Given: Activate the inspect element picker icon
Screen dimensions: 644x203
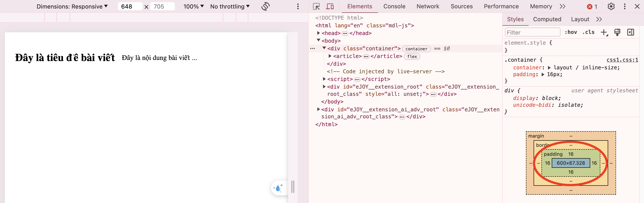Looking at the screenshot, I should pos(316,7).
